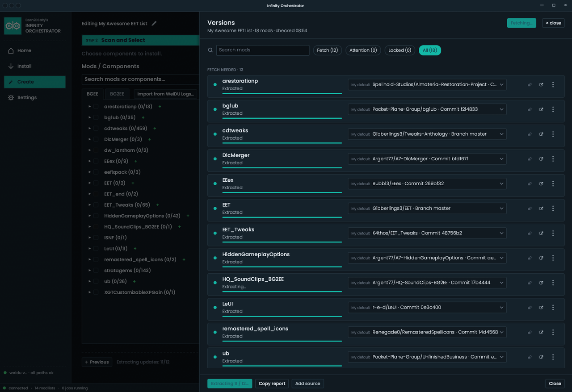
Task: Open EET_Tweaks external source link
Action: click(x=541, y=234)
